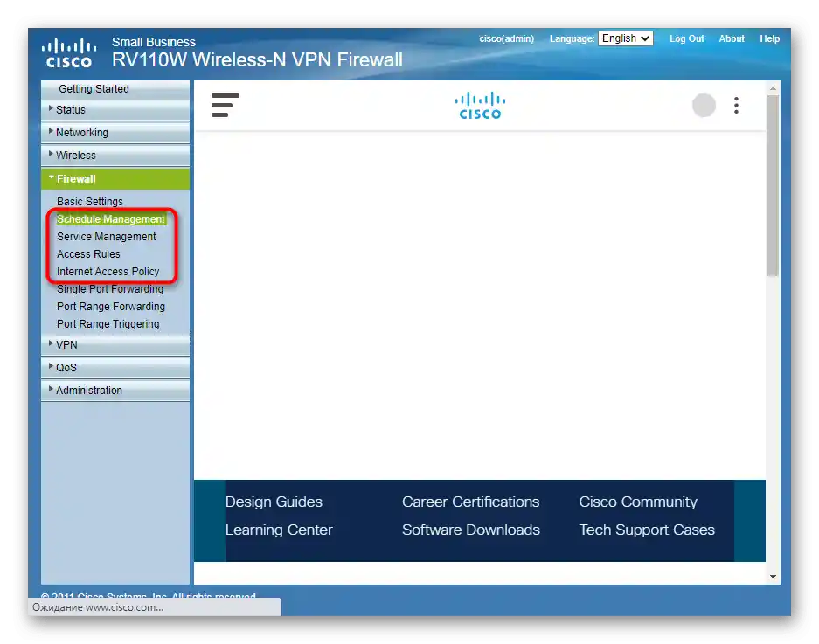
Task: Expand the VPN section
Action: coord(115,345)
